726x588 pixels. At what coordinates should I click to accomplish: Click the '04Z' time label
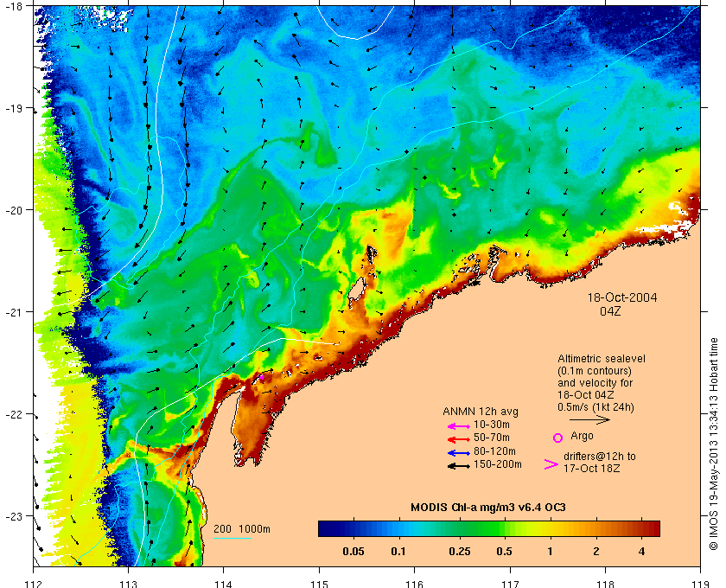click(610, 311)
